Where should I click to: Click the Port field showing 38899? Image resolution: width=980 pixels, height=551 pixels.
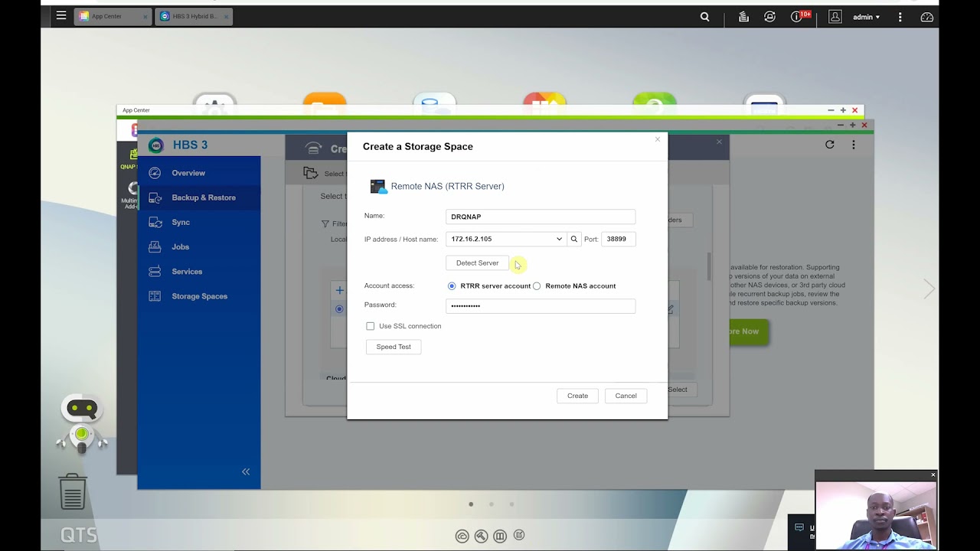coord(618,239)
